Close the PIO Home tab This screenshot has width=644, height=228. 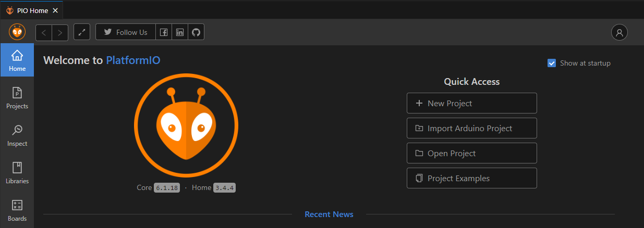(x=55, y=10)
